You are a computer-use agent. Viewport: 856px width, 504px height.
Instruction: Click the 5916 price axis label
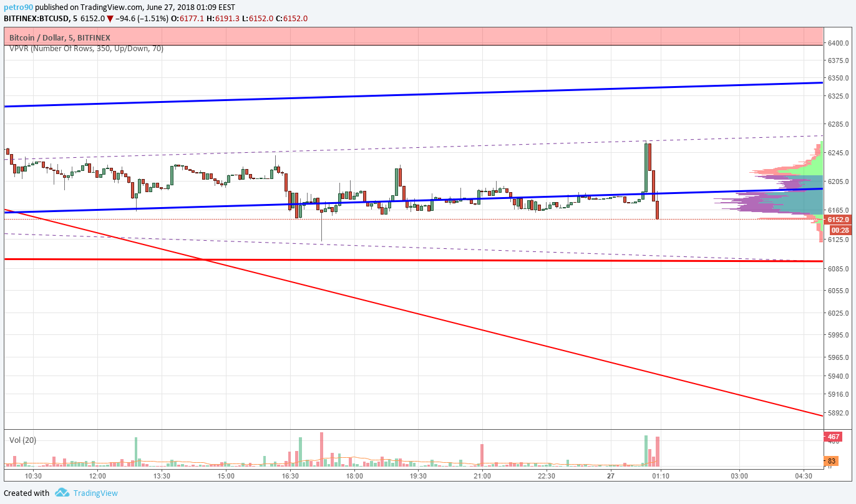[839, 394]
